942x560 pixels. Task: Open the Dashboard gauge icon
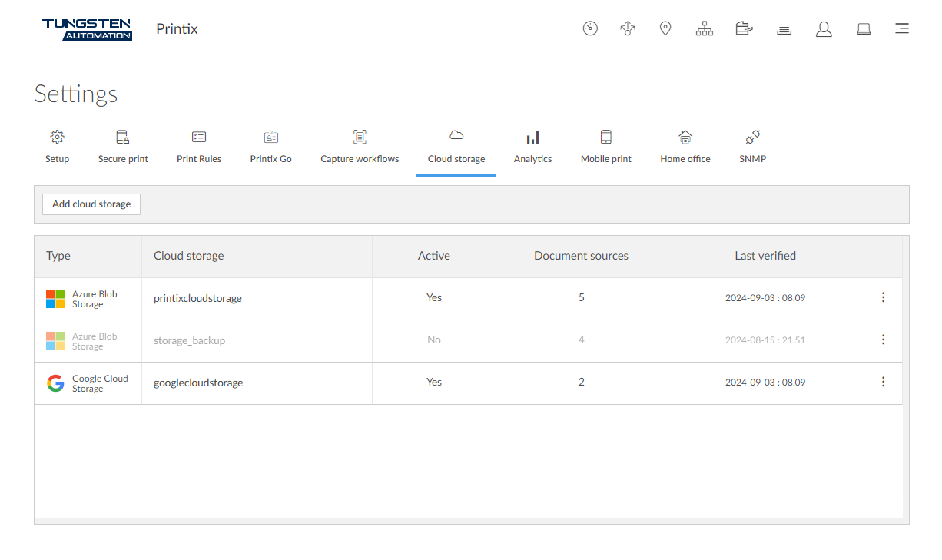pos(590,29)
